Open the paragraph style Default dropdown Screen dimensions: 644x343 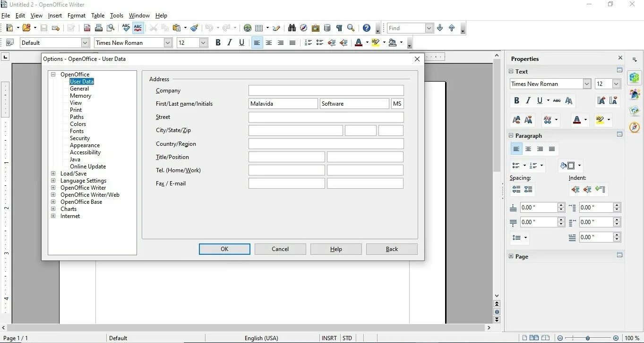[x=85, y=42]
